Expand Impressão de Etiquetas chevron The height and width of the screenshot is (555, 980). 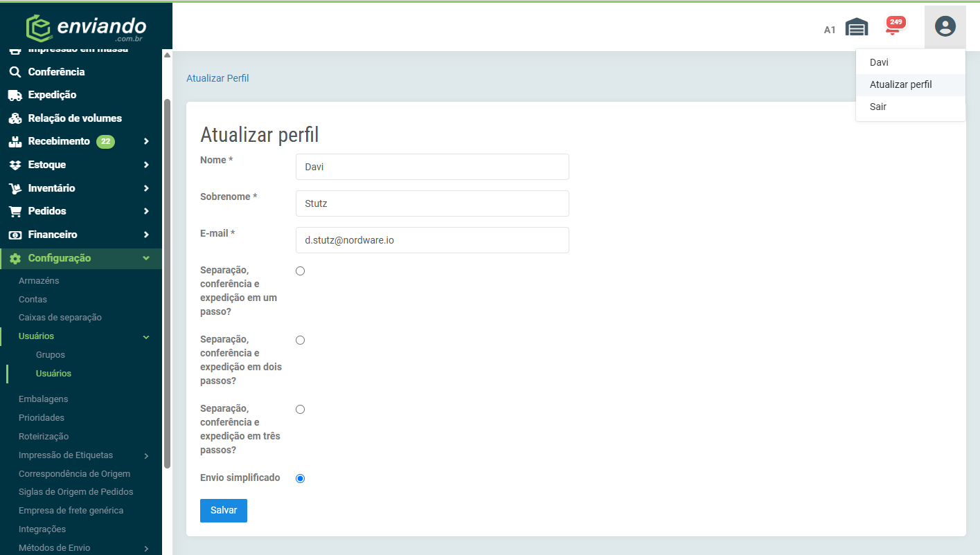coord(146,455)
